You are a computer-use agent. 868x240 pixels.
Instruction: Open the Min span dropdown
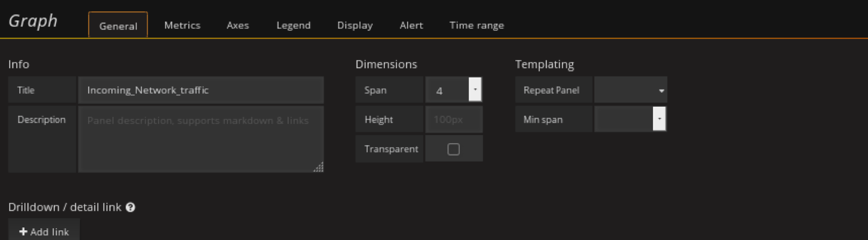[659, 119]
